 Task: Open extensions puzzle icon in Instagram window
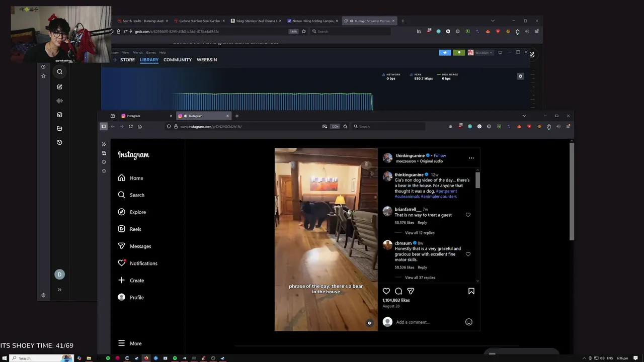(549, 127)
